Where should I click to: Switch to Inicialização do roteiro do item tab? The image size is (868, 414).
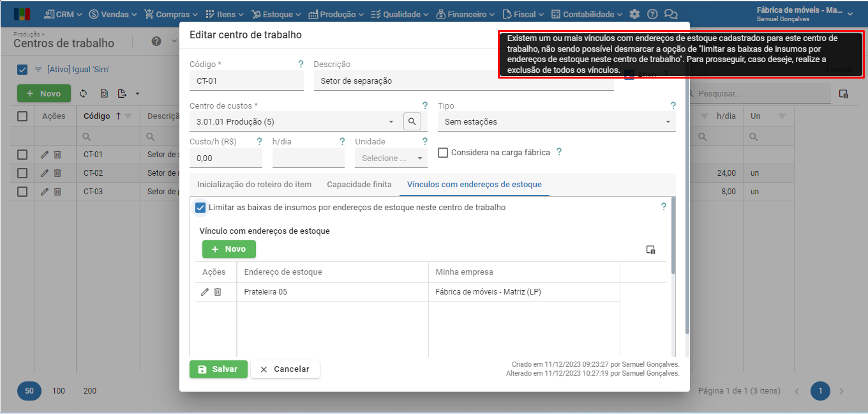[x=254, y=184]
